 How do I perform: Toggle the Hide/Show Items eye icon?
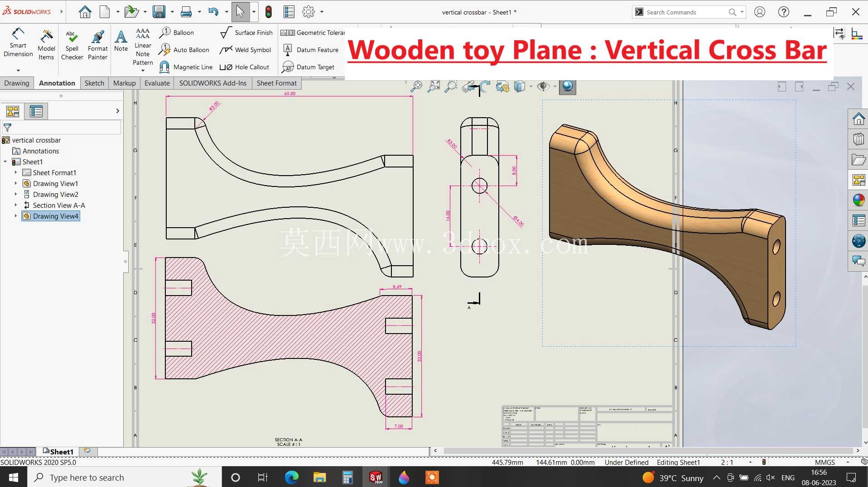pos(543,86)
